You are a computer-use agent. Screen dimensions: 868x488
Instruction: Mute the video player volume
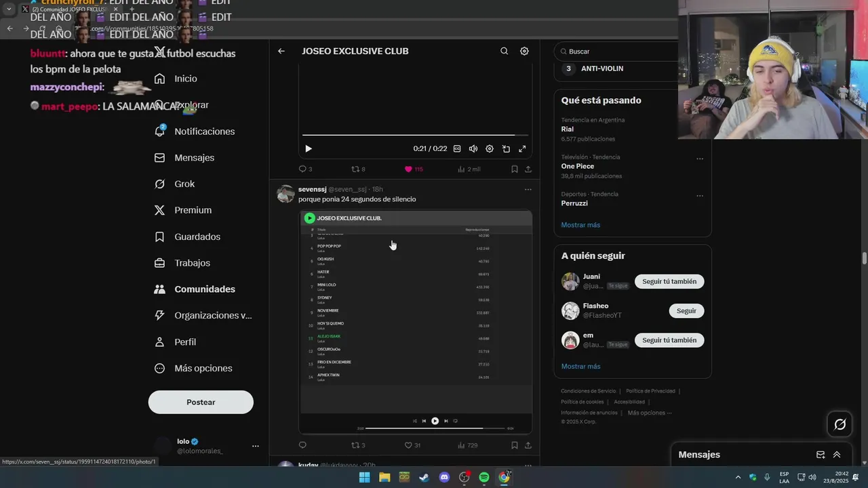coord(473,148)
